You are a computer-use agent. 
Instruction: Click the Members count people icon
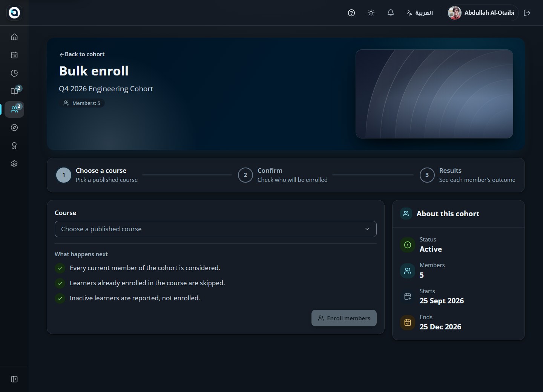408,271
